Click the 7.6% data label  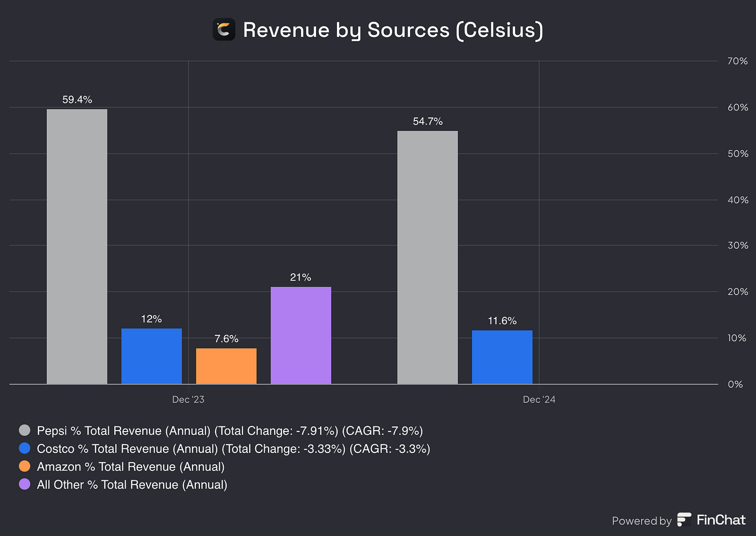tap(226, 339)
